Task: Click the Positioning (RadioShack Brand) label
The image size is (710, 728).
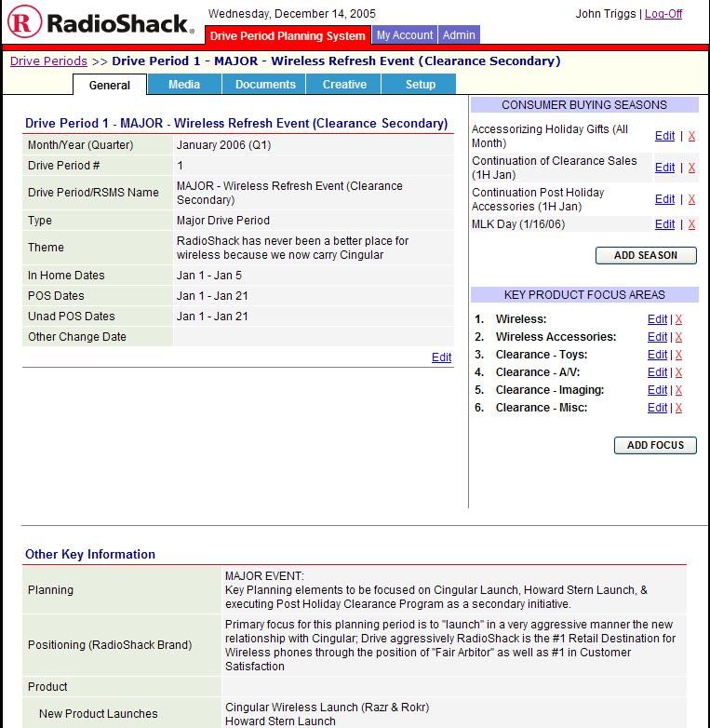Action: (110, 644)
